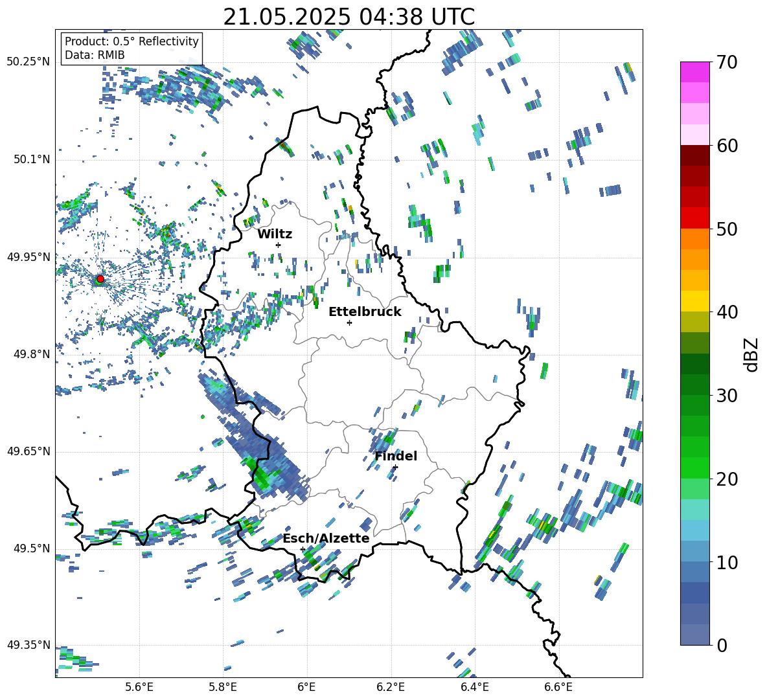The width and height of the screenshot is (767, 700).
Task: Click the 49.95°N latitude label
Action: [29, 256]
